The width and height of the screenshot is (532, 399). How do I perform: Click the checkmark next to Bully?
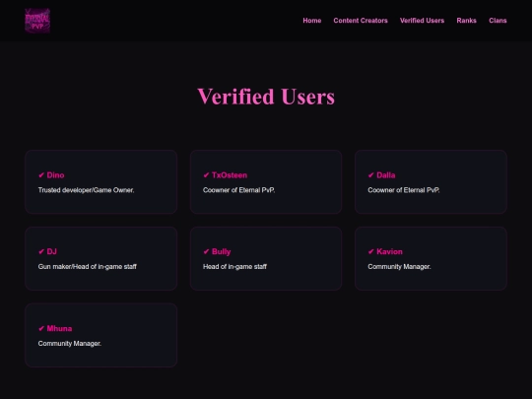pos(206,252)
